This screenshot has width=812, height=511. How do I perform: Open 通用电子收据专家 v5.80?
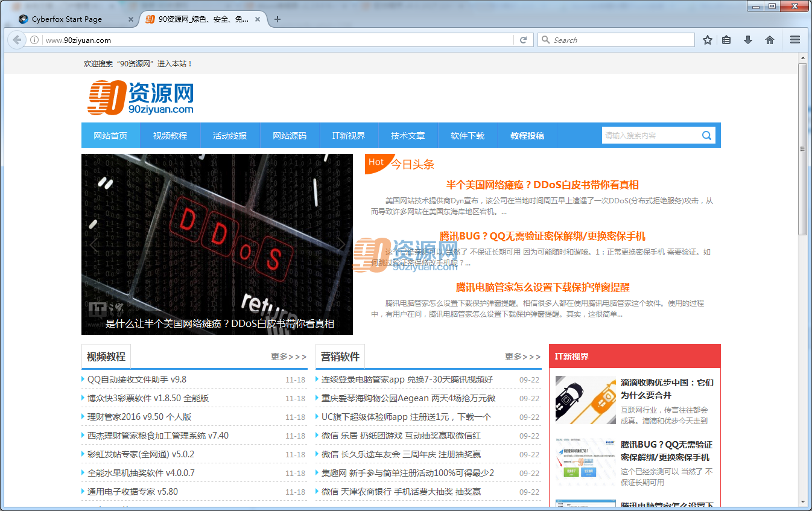point(133,492)
